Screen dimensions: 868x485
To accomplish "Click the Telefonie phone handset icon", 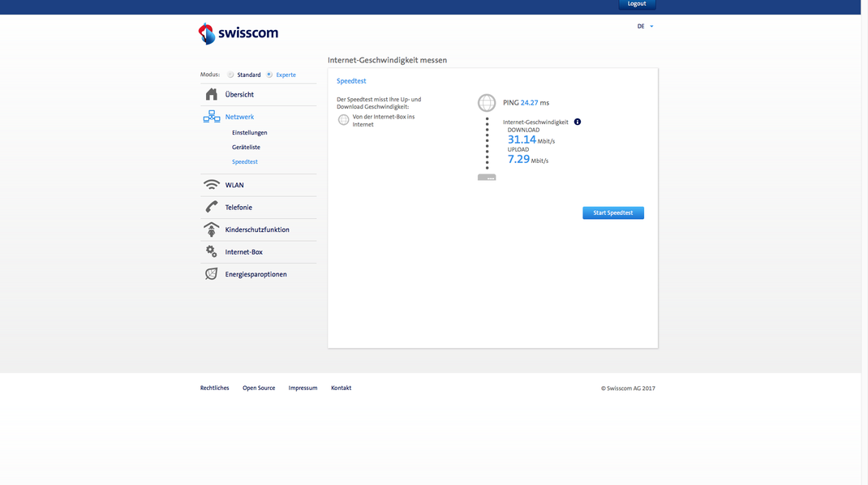I will pos(212,207).
